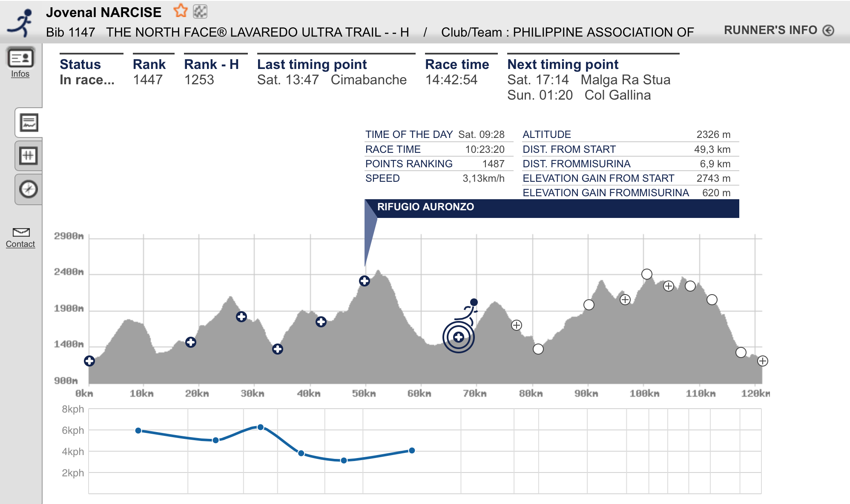The height and width of the screenshot is (504, 850).
Task: Click the finish checkpoint marker at 120km
Action: click(x=762, y=361)
